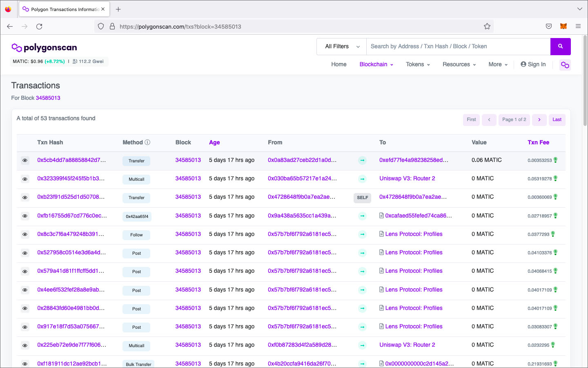
Task: Focus the search by address input field
Action: coord(458,47)
